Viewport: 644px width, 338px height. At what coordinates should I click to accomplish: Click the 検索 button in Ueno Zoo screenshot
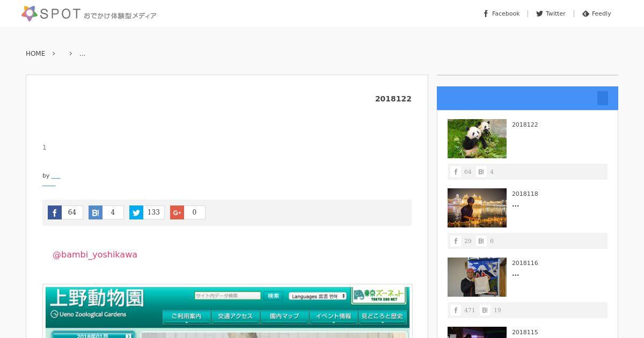(273, 296)
